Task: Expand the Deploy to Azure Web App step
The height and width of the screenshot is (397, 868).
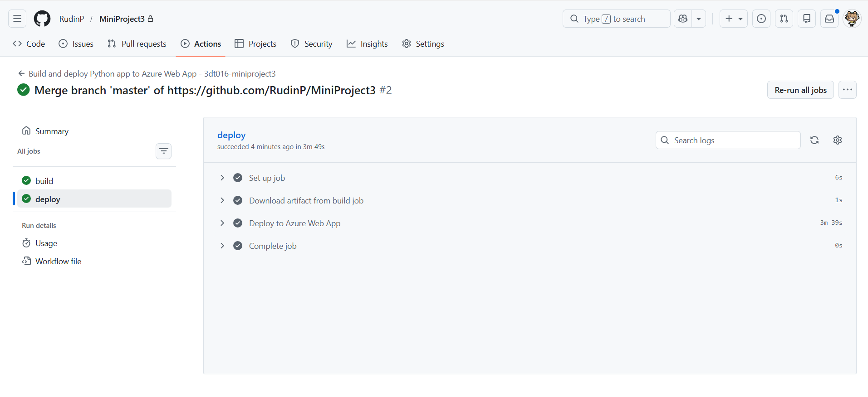Action: (222, 223)
